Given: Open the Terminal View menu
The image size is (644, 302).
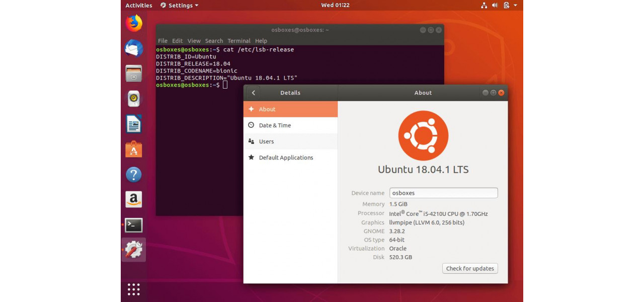Looking at the screenshot, I should tap(194, 41).
